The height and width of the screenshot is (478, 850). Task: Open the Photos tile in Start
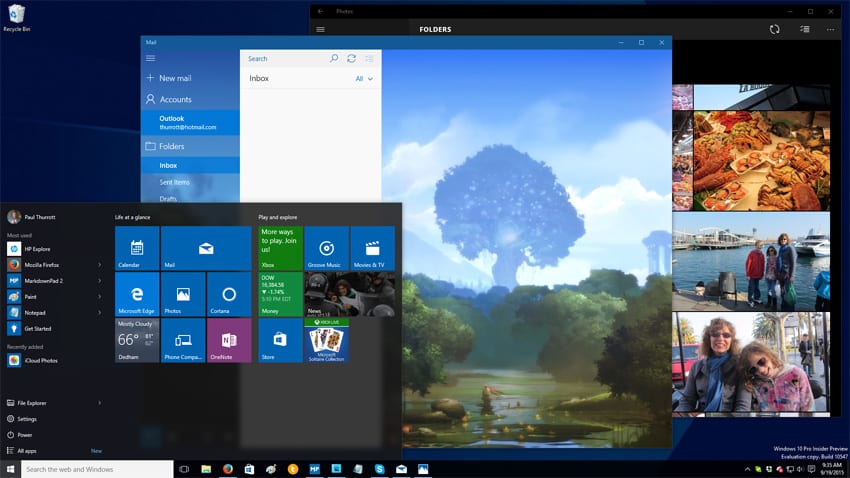[x=183, y=294]
